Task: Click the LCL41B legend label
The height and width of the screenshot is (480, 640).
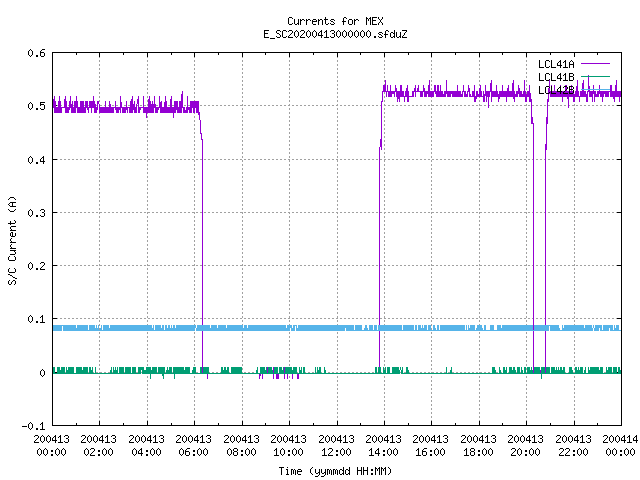Action: 556,77
